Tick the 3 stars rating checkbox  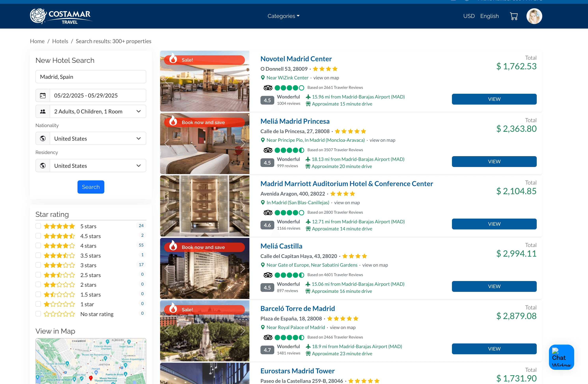(x=38, y=265)
